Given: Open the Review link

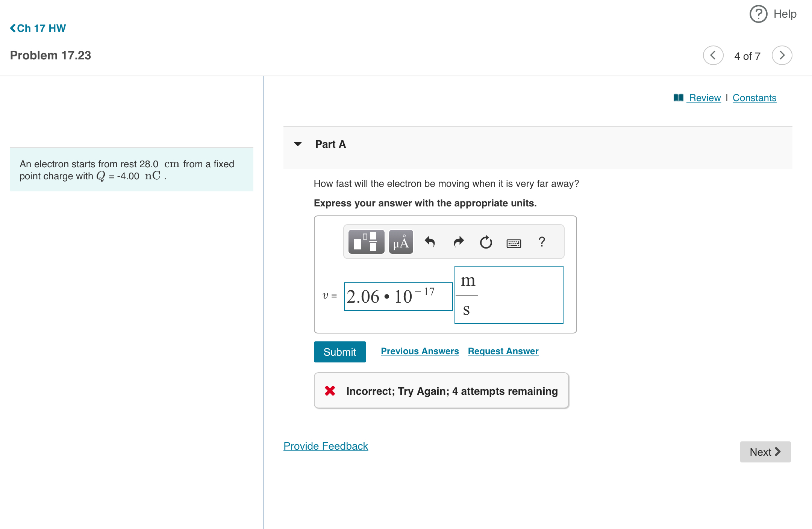Looking at the screenshot, I should 704,98.
